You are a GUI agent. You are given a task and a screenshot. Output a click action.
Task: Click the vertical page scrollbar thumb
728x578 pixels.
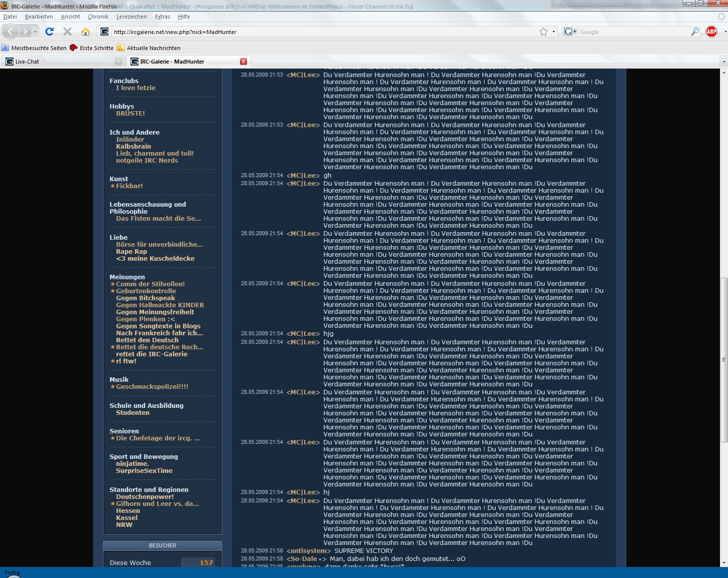click(723, 359)
